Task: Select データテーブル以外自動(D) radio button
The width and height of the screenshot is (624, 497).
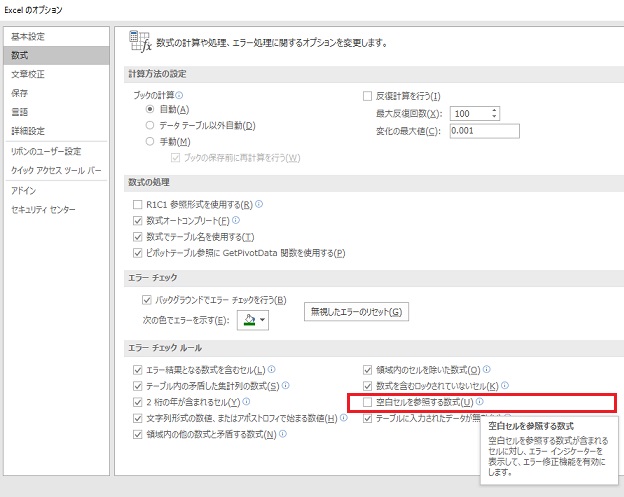Action: click(x=150, y=125)
